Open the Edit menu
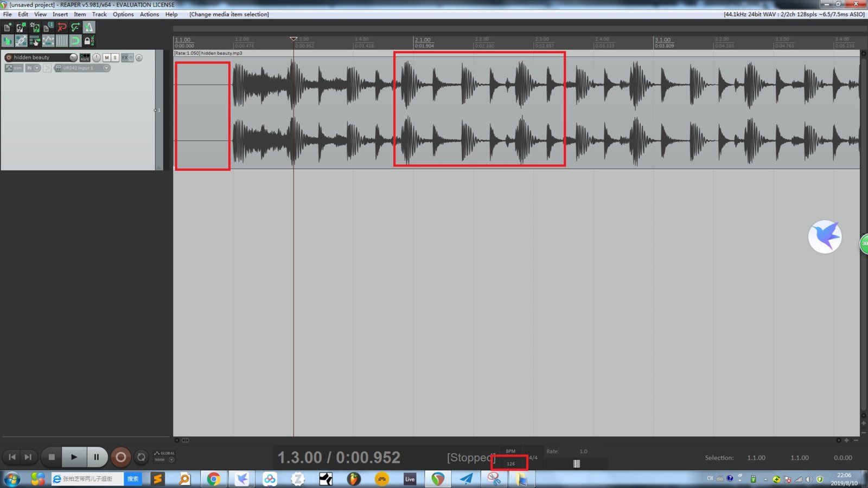The height and width of the screenshot is (488, 868). click(23, 14)
